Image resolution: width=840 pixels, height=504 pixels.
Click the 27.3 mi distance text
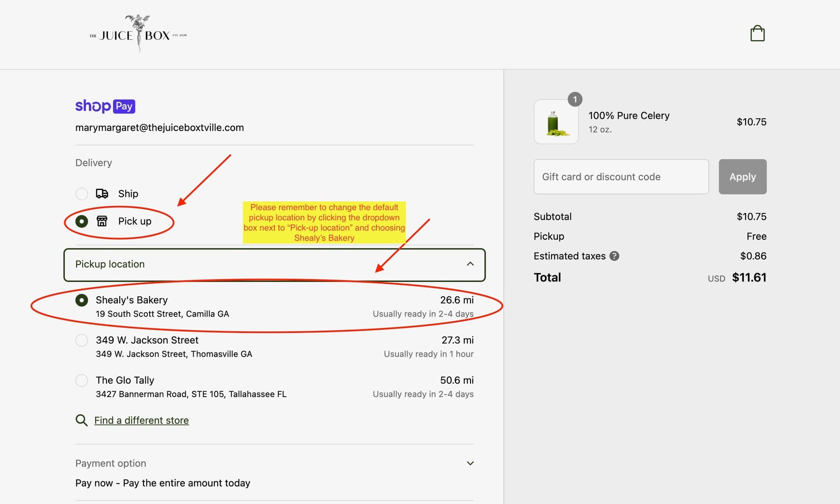457,340
